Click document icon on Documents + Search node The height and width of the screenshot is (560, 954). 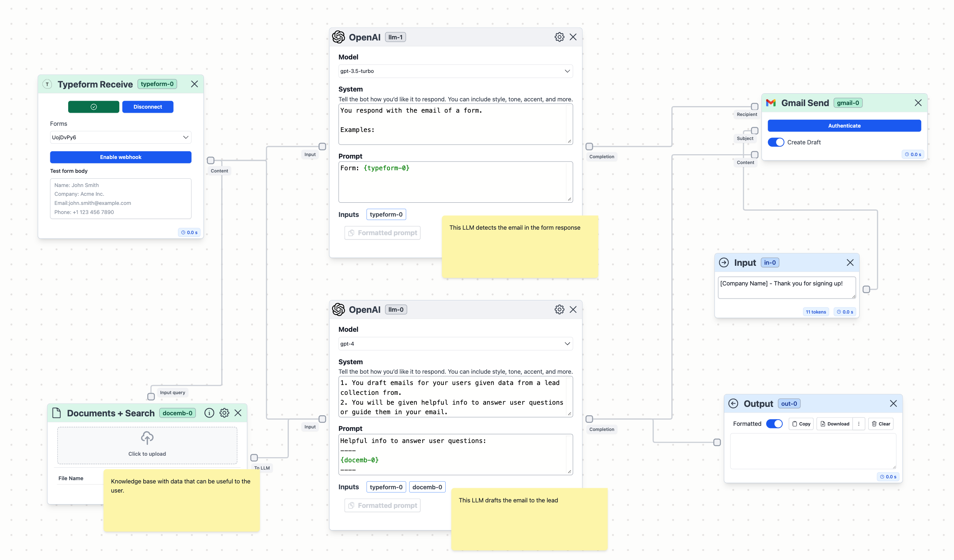(x=57, y=413)
